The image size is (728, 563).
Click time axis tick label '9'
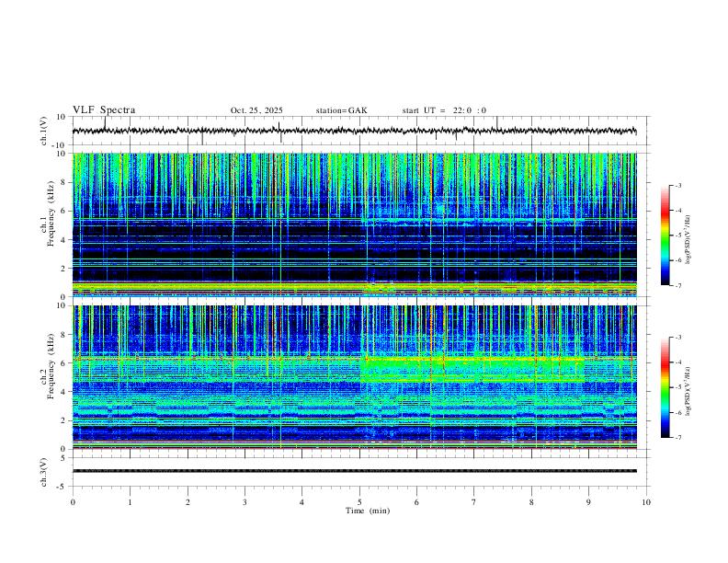click(x=588, y=502)
